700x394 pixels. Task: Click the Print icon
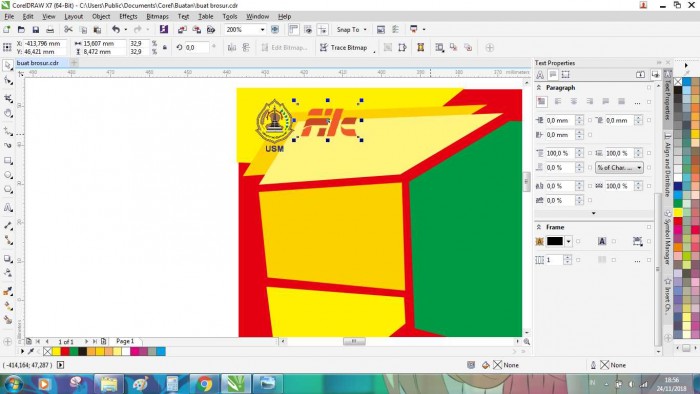point(50,29)
